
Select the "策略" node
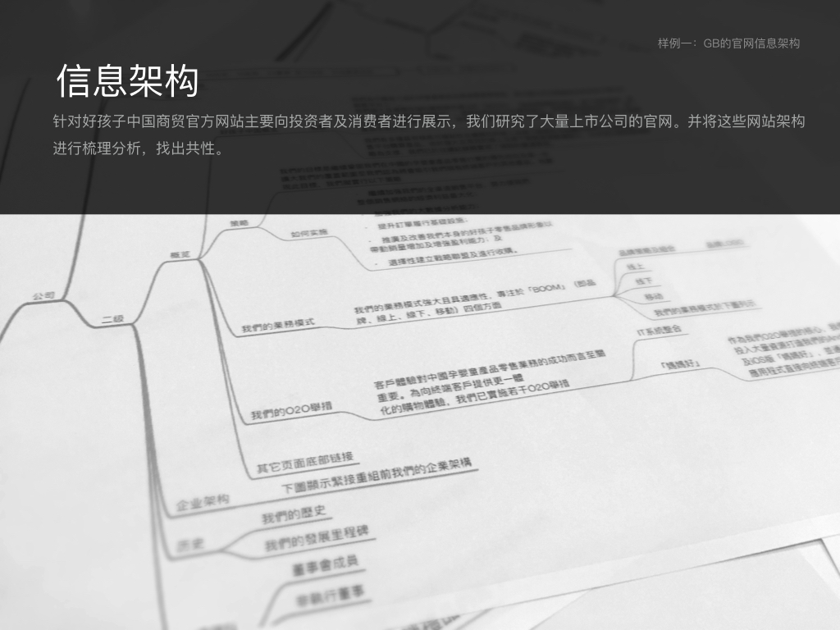(x=239, y=223)
